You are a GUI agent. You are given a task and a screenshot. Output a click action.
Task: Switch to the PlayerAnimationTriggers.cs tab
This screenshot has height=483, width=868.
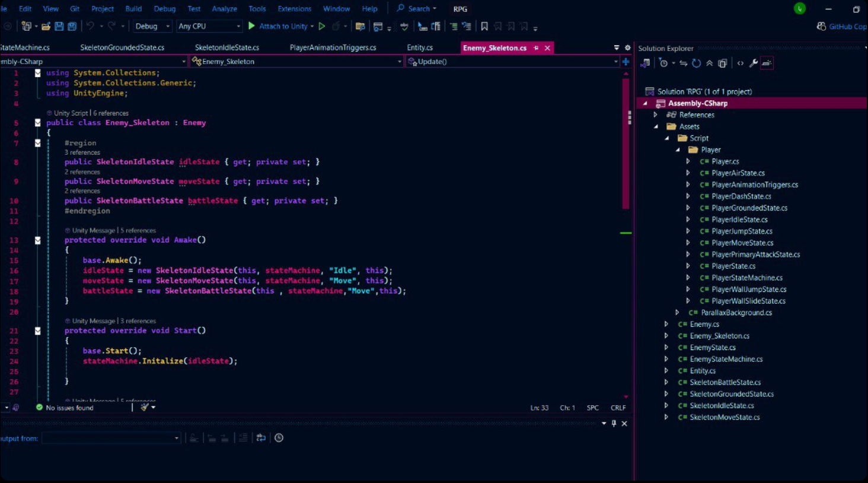pos(333,47)
